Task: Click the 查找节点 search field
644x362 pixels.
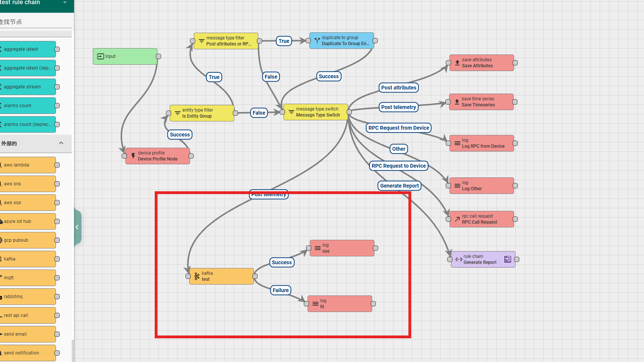Action: pos(34,22)
